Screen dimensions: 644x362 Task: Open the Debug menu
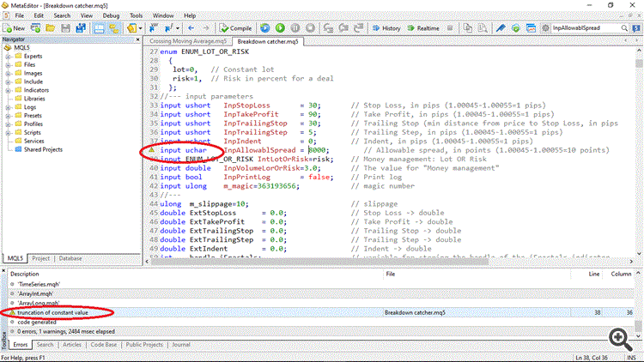111,15
